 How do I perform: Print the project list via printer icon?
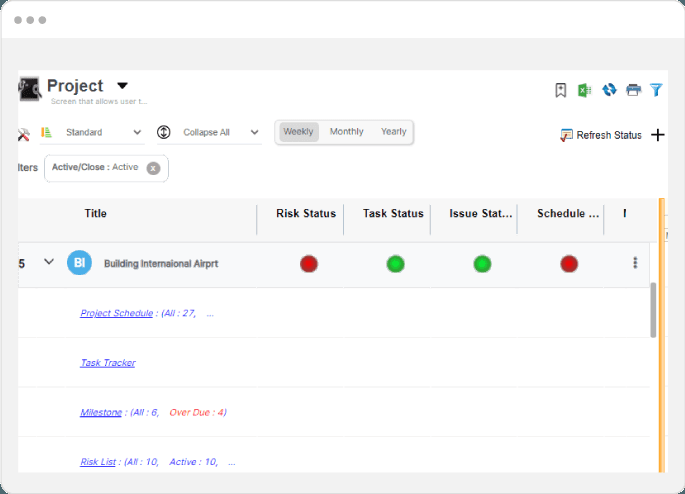coord(633,90)
